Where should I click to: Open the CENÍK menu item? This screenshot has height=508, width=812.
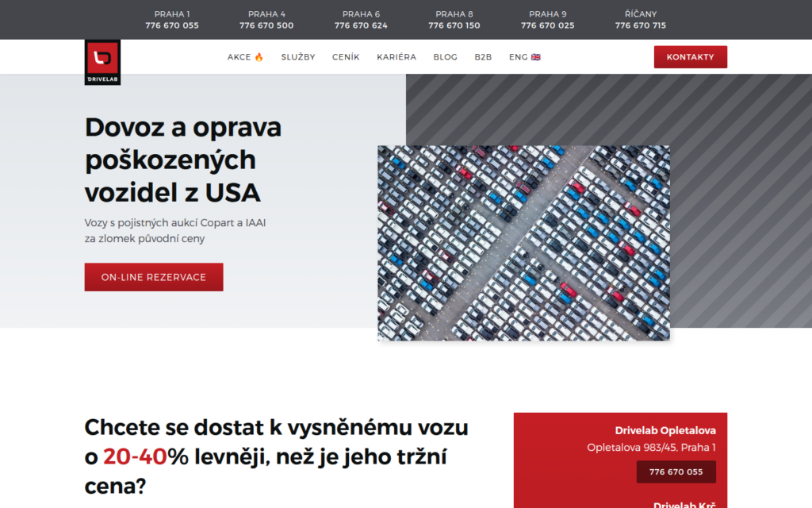(346, 57)
